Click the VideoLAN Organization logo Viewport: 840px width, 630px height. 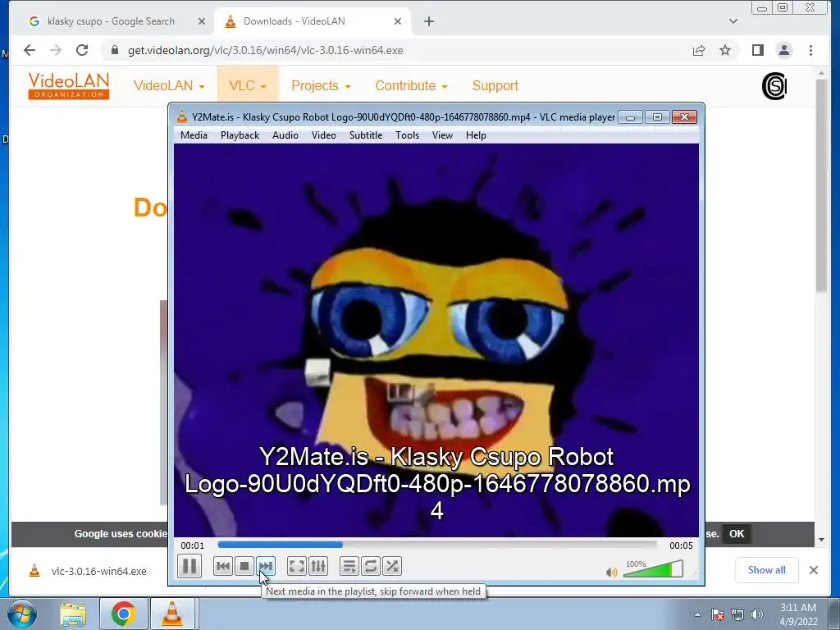[x=69, y=85]
